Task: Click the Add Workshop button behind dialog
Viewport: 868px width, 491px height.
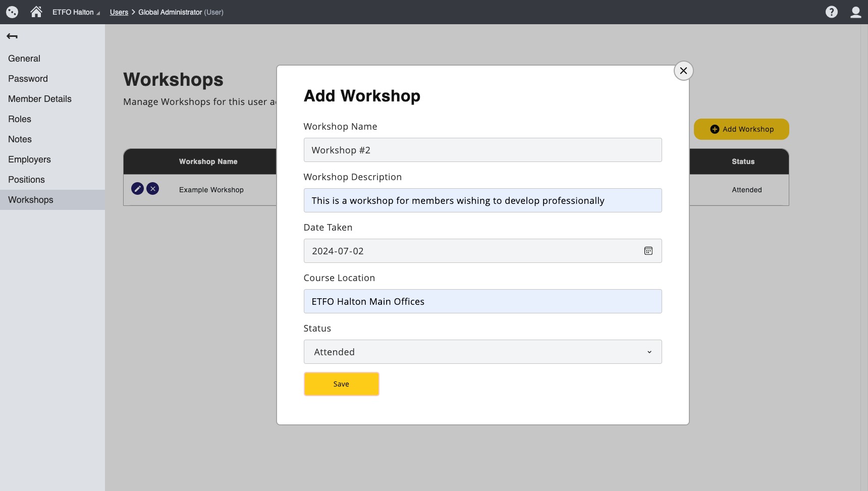Action: [741, 129]
